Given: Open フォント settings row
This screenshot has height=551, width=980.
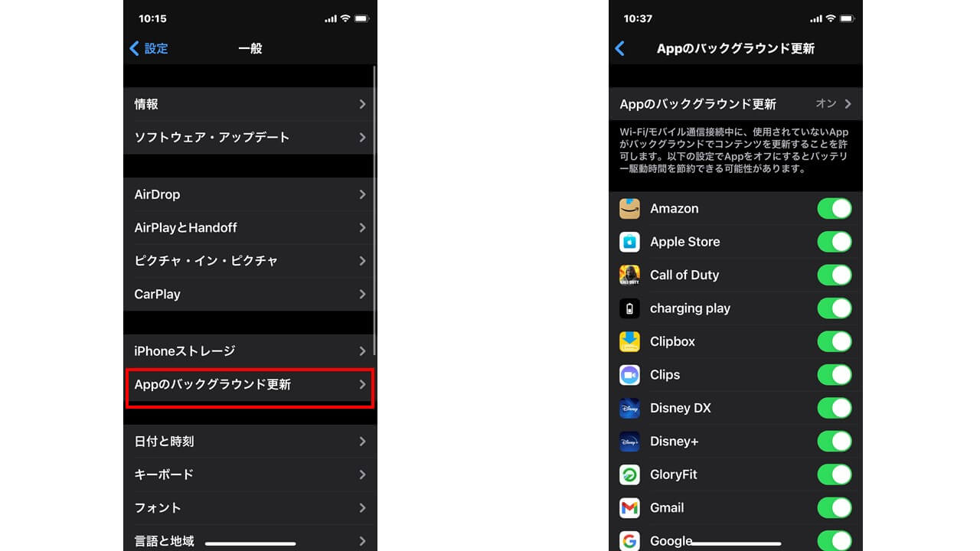Looking at the screenshot, I should pyautogui.click(x=250, y=508).
